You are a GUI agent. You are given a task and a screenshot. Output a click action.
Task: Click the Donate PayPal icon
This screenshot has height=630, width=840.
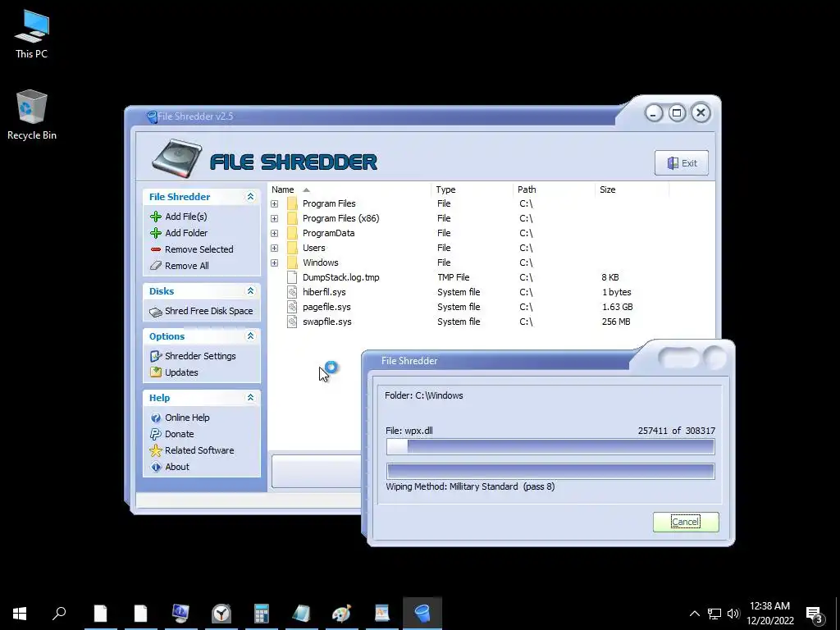pos(155,434)
